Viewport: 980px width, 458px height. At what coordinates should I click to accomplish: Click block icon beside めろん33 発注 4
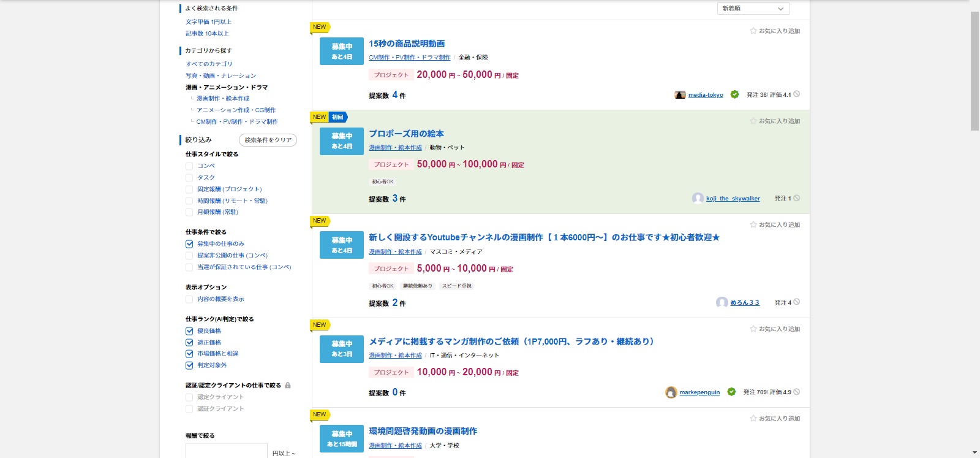tap(797, 302)
